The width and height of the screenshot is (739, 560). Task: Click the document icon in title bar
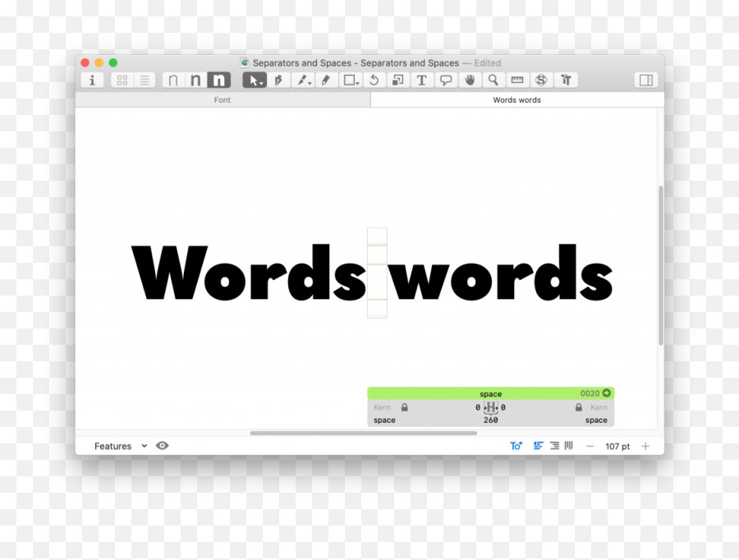tap(244, 62)
